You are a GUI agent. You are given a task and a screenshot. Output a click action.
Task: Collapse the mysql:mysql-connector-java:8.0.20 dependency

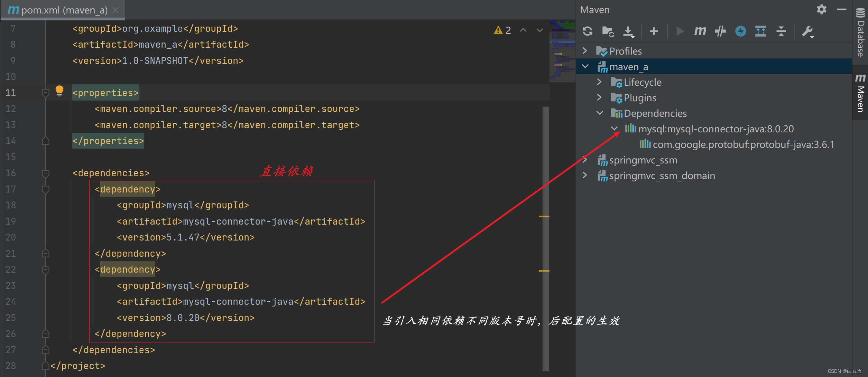pyautogui.click(x=614, y=129)
